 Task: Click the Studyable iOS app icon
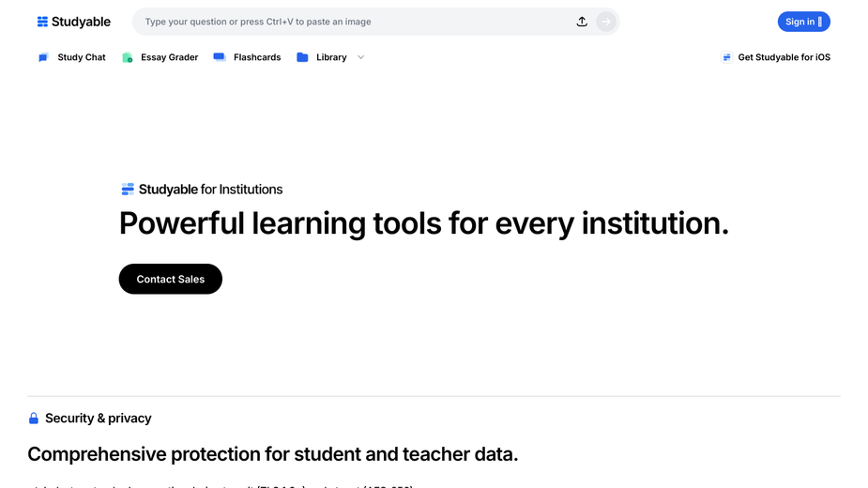point(727,57)
